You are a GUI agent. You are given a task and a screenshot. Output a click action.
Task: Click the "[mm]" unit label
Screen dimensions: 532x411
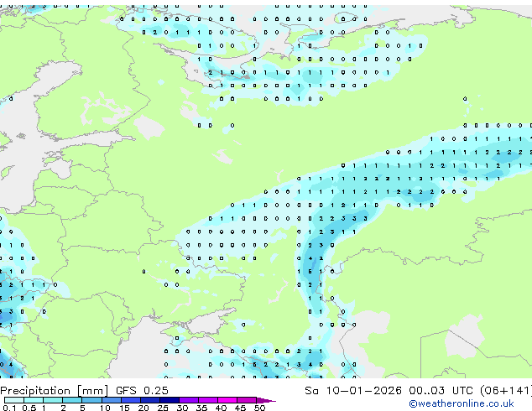(93, 391)
